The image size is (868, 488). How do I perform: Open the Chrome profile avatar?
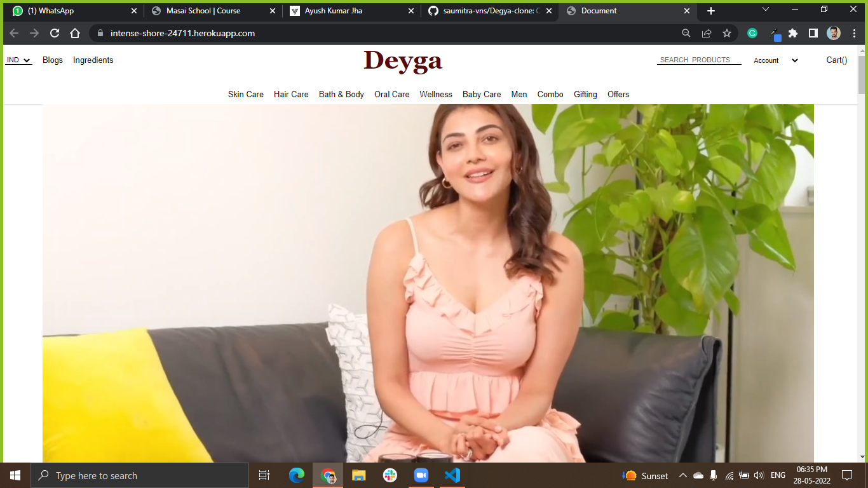[834, 33]
